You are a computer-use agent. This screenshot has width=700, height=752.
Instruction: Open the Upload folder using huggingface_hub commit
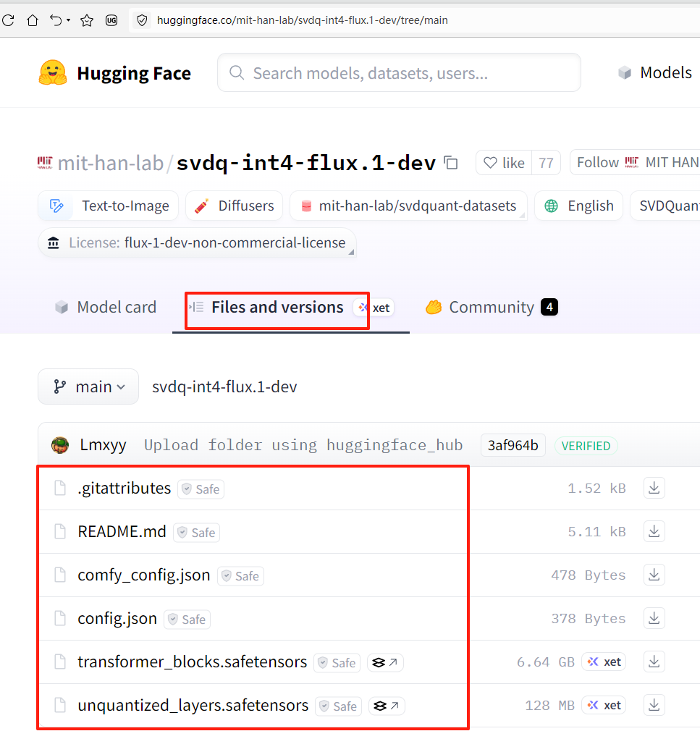[x=303, y=445]
